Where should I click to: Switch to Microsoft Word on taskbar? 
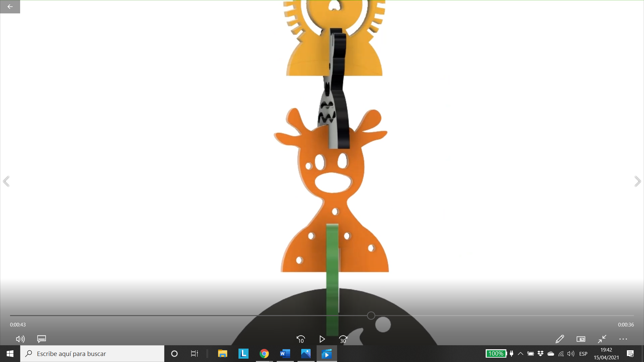(x=285, y=354)
